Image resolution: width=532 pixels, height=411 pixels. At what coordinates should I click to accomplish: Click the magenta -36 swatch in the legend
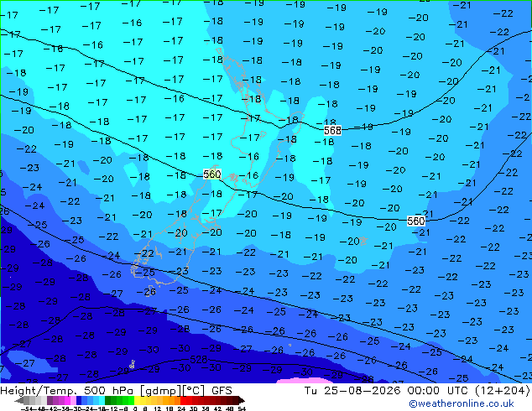[x=67, y=401]
